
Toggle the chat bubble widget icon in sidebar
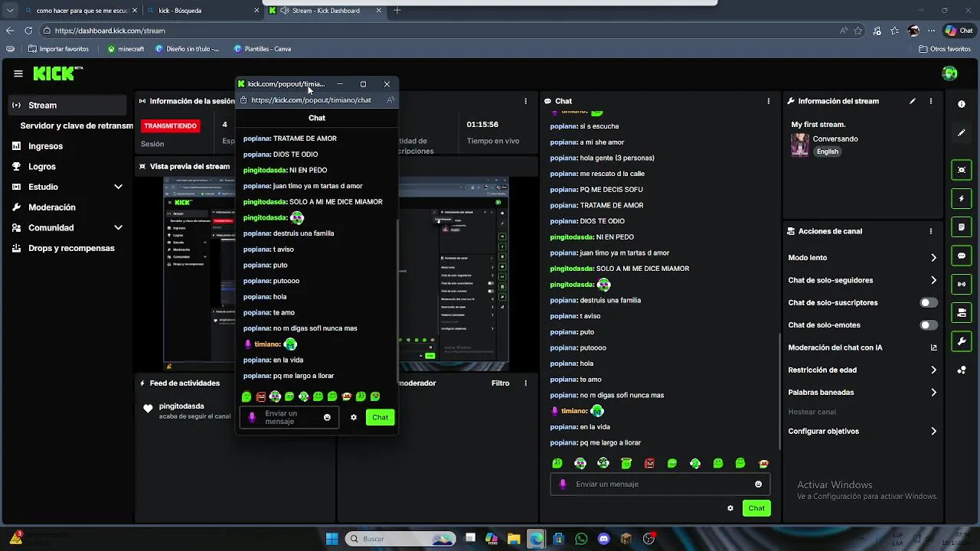click(962, 256)
